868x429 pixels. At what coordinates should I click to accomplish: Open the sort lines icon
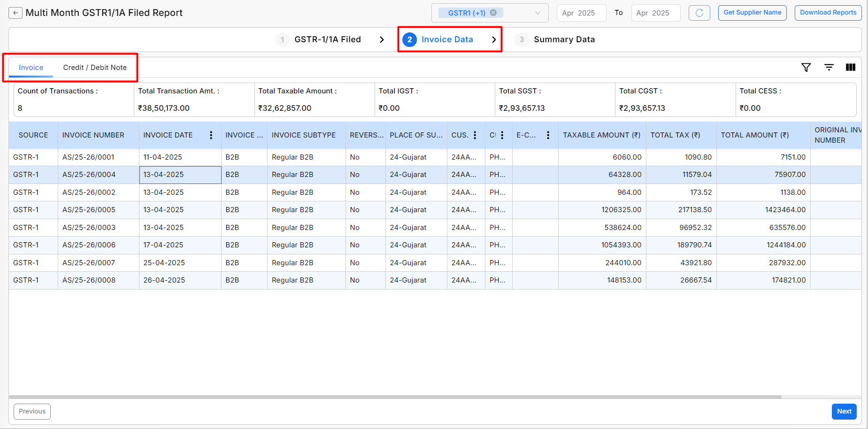point(829,68)
